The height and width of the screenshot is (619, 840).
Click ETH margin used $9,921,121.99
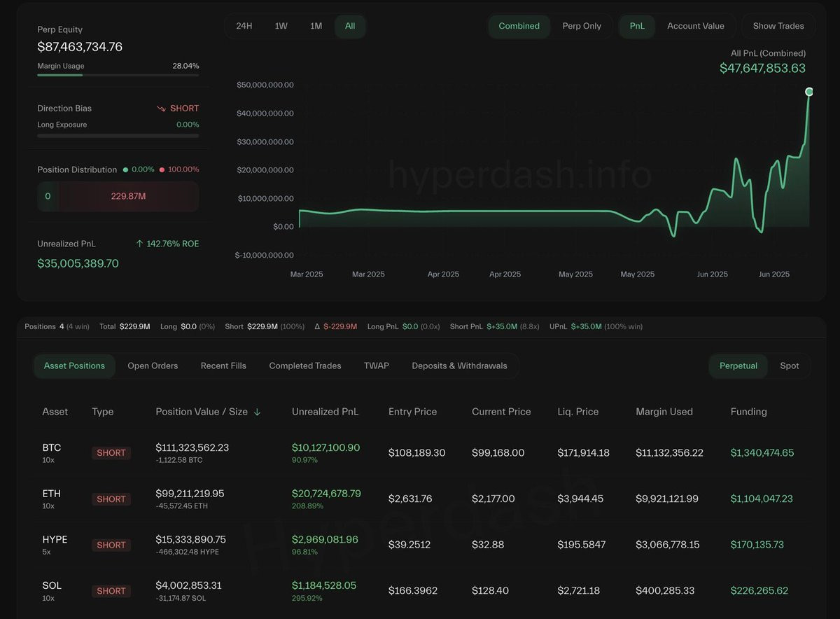pos(667,499)
